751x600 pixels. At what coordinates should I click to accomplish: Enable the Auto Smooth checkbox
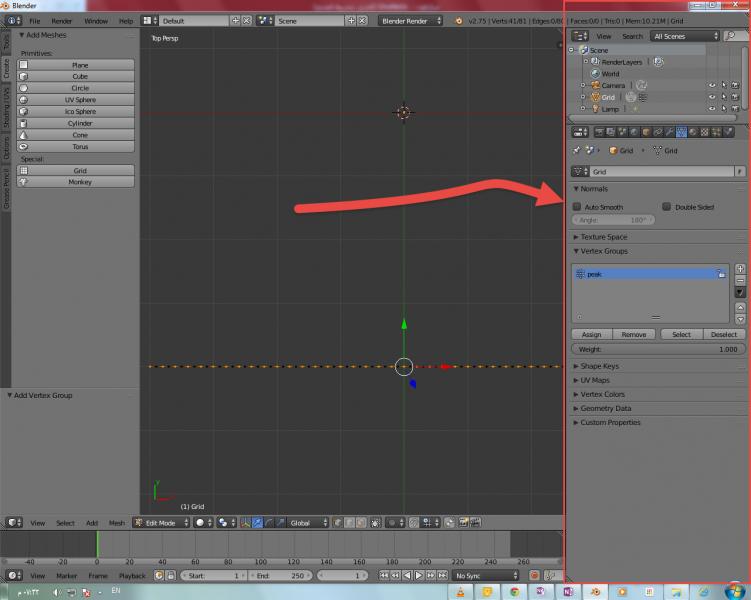pyautogui.click(x=577, y=206)
